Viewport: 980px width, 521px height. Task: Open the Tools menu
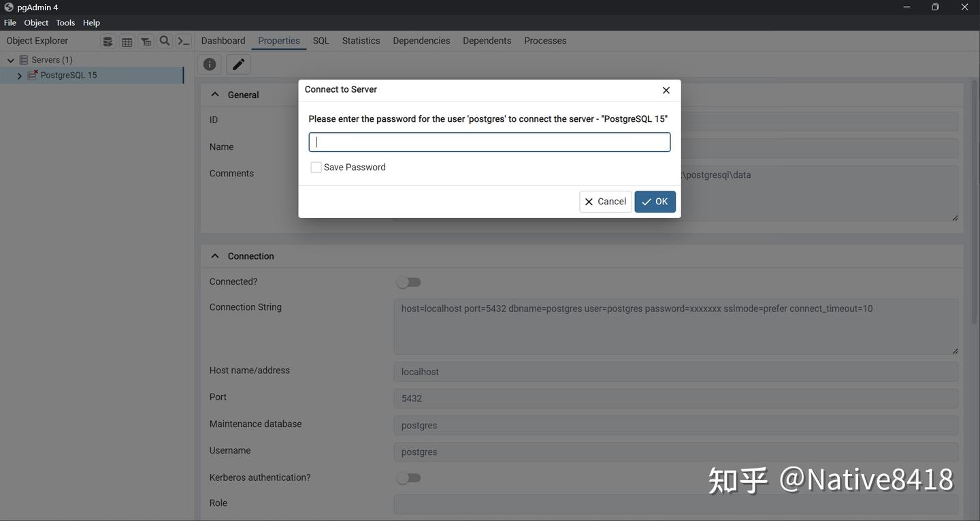click(x=65, y=22)
